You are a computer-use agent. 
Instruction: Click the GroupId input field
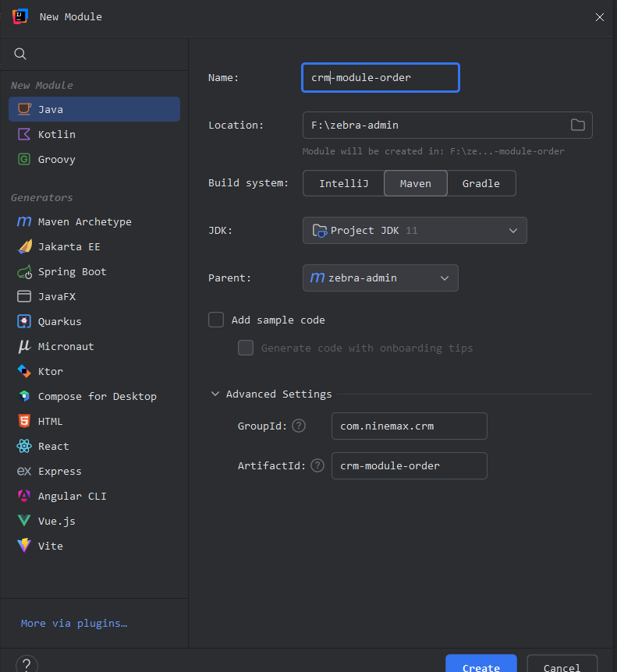(409, 426)
